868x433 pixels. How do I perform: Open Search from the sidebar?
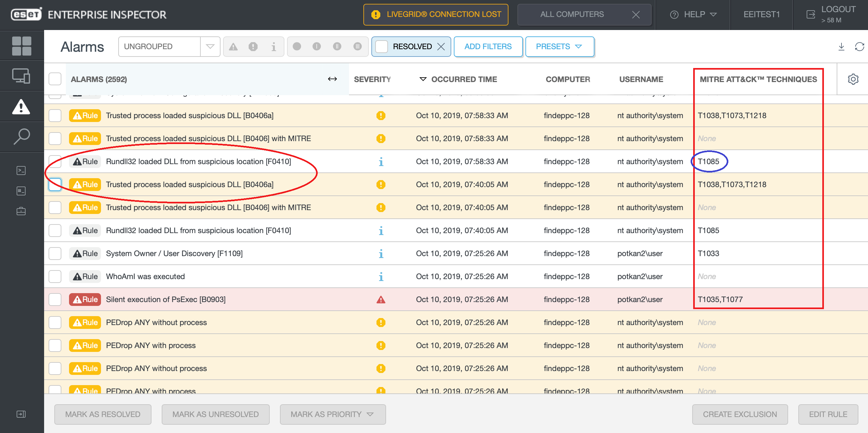tap(21, 136)
